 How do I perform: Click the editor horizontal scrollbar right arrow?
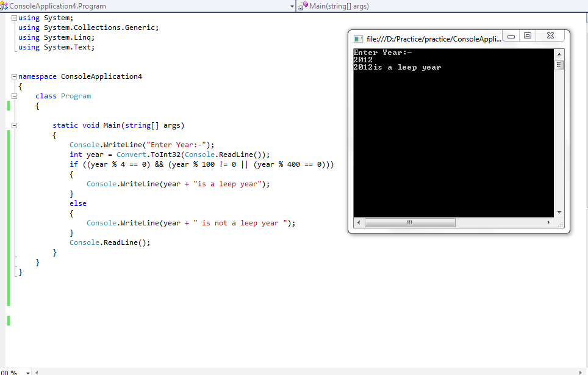[x=581, y=373]
